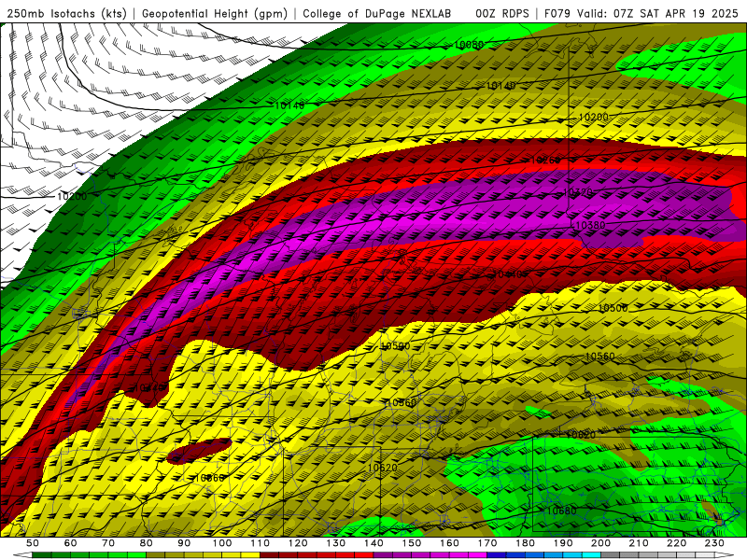
Task: Click the cyan legend segment ending at 200
Action: (591, 555)
